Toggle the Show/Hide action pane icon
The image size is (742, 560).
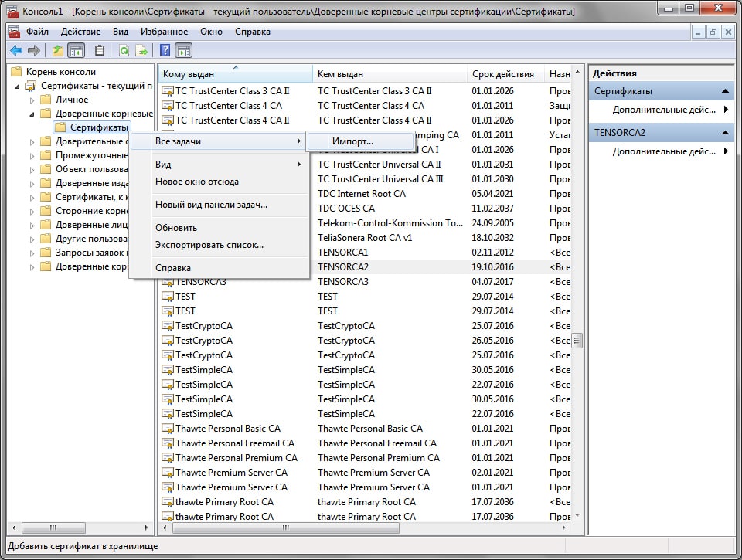[x=183, y=51]
